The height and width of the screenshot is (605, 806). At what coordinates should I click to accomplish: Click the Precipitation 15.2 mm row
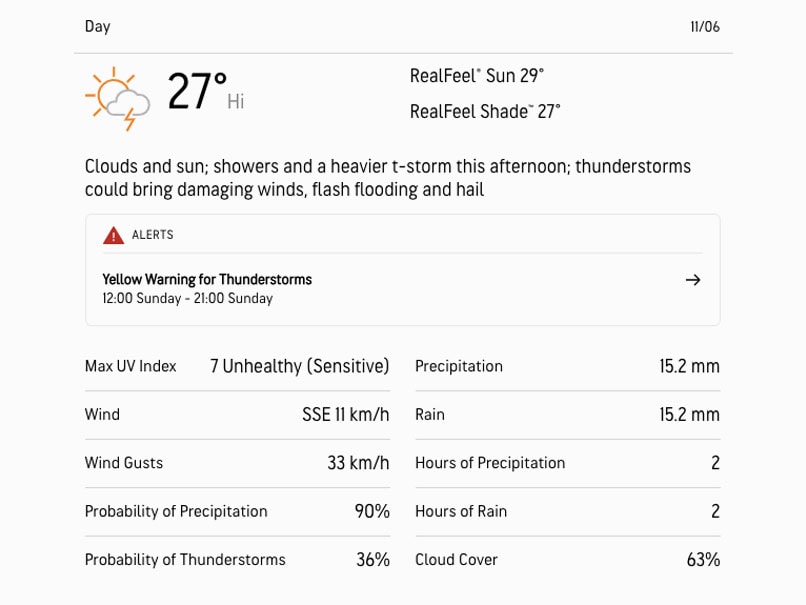[x=567, y=366]
